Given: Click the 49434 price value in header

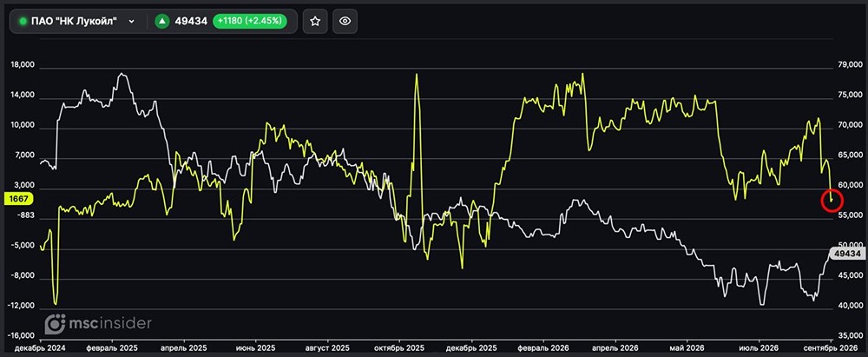Looking at the screenshot, I should [x=191, y=21].
